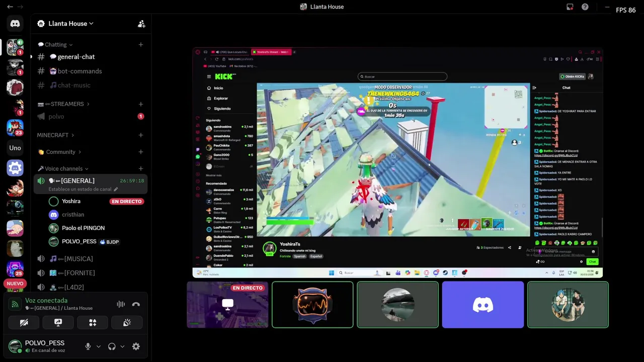
Task: Open user settings gear
Action: [x=136, y=346]
